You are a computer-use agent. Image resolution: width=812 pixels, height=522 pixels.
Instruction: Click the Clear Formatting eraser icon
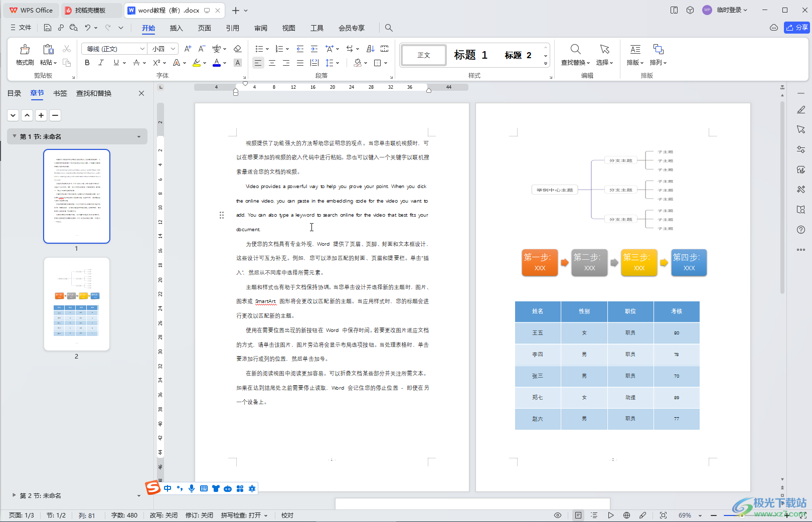[238, 49]
